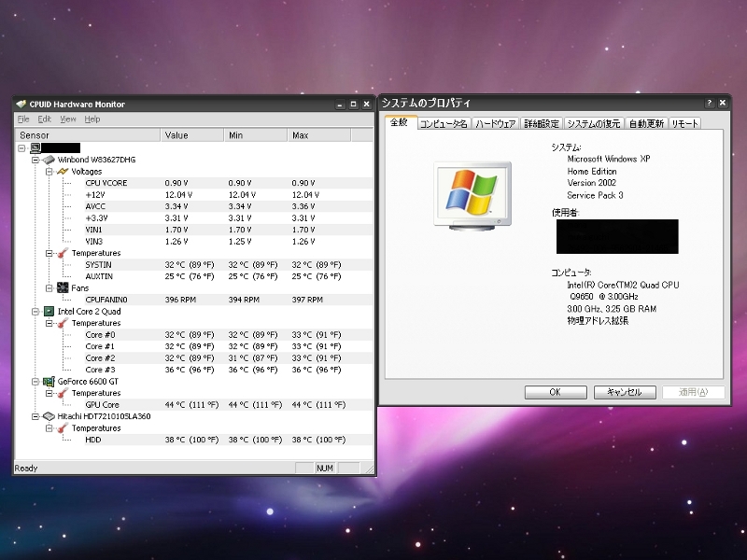
Task: Open the Help menu in Hardware Monitor
Action: (x=92, y=119)
